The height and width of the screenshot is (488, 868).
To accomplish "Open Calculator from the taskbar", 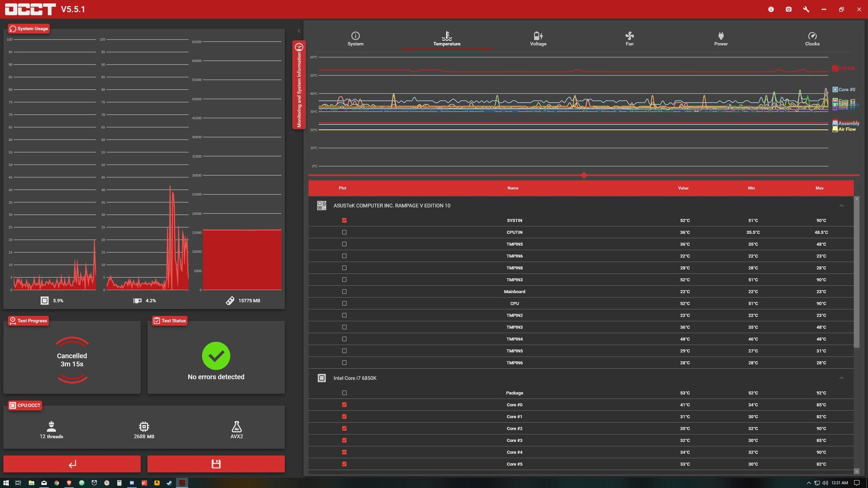I will pos(119,483).
